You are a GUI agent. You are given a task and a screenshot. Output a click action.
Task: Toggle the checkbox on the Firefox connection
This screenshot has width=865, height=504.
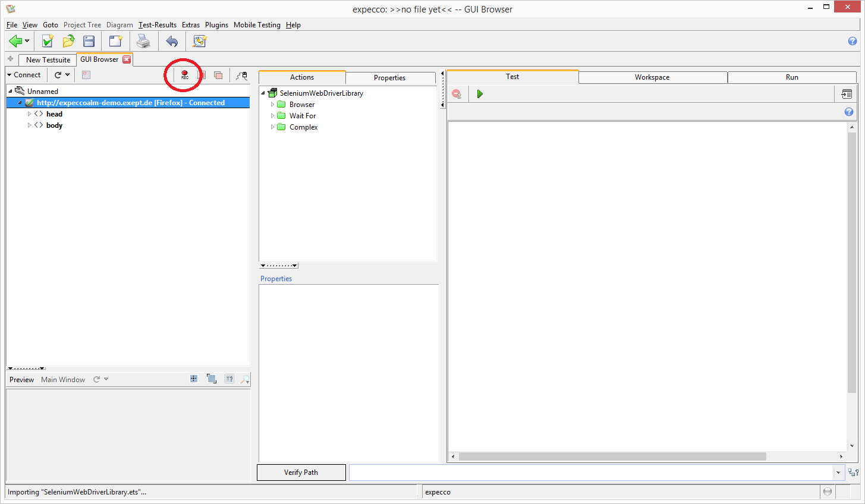tap(29, 103)
